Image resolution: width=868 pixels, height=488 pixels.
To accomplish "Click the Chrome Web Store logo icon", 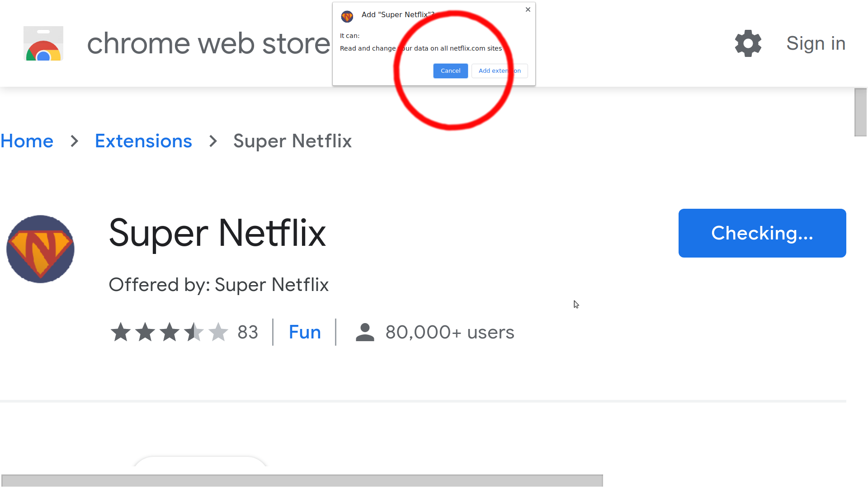I will (43, 43).
